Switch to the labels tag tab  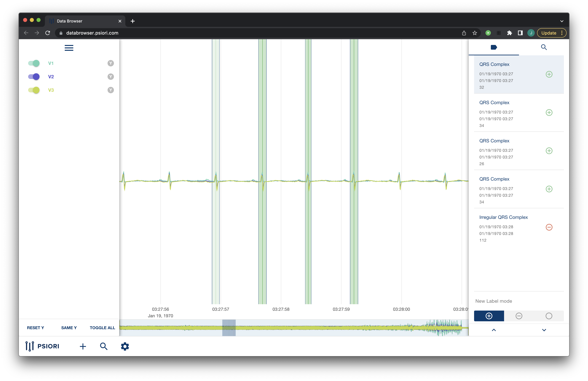494,47
